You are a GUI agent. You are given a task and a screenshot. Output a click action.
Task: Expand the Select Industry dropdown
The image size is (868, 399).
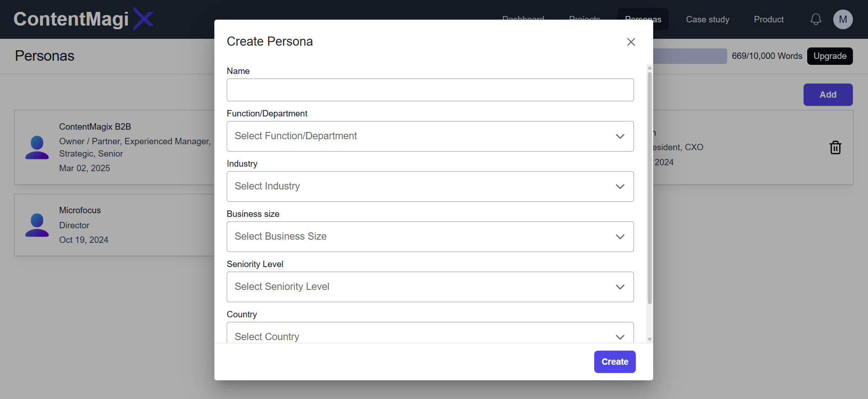coord(430,186)
